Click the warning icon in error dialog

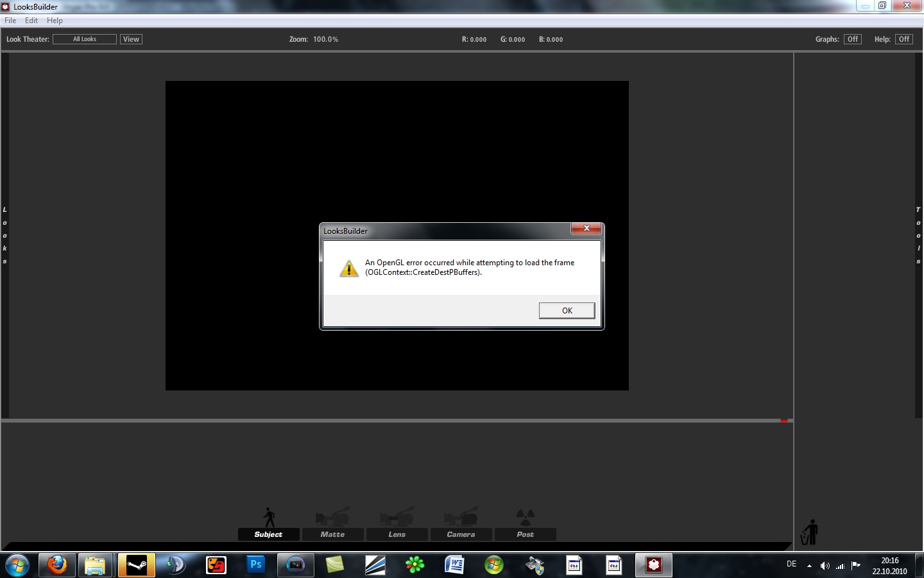click(x=348, y=268)
